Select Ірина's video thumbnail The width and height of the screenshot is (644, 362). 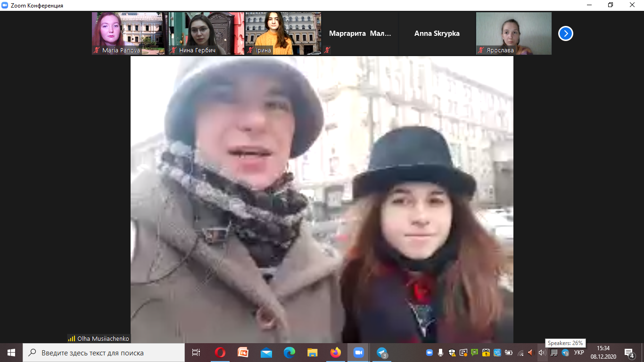[x=283, y=33]
